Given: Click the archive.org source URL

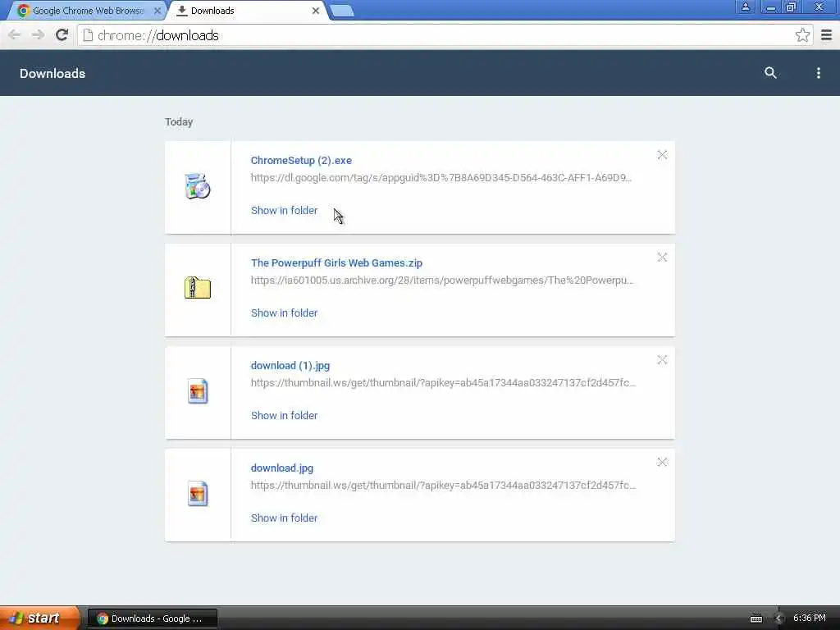Looking at the screenshot, I should point(442,281).
